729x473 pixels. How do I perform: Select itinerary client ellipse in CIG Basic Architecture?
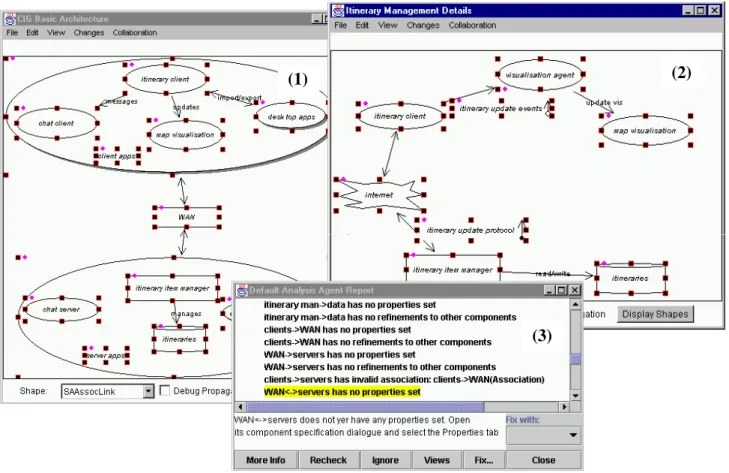pos(166,79)
